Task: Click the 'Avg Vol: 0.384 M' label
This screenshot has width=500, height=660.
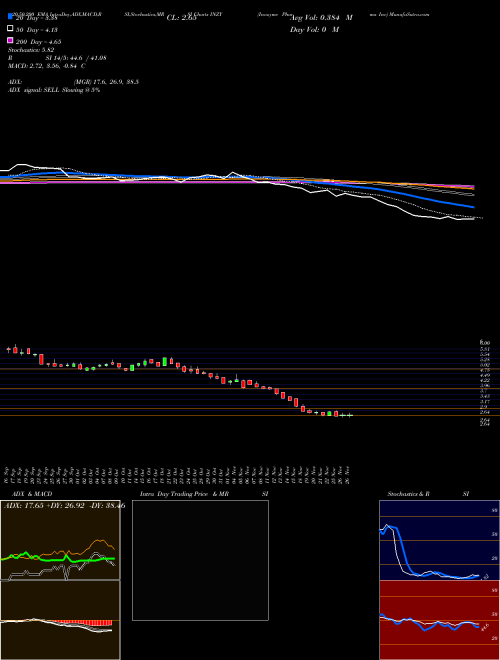Action: tap(321, 18)
